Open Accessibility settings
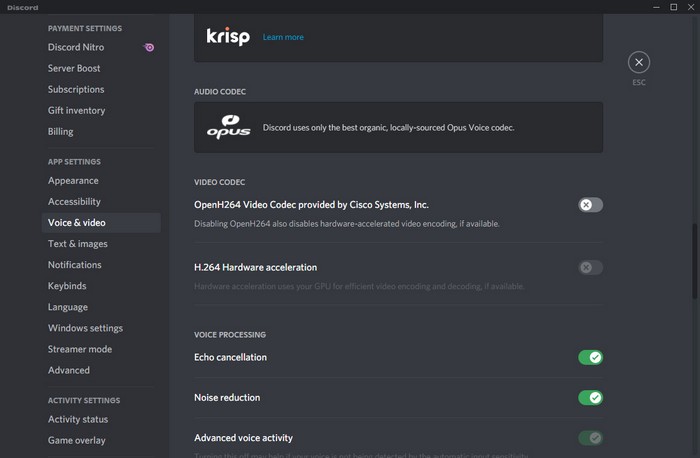The width and height of the screenshot is (700, 458). click(101, 201)
